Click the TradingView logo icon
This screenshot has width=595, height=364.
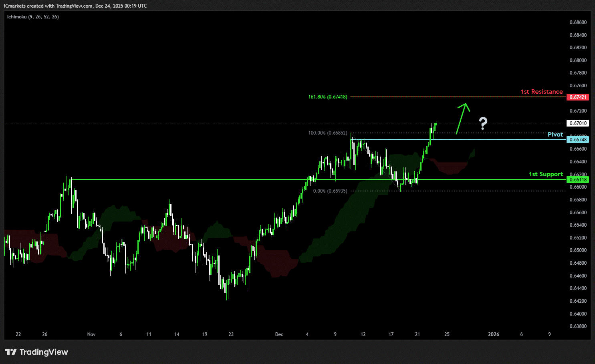coord(11,352)
